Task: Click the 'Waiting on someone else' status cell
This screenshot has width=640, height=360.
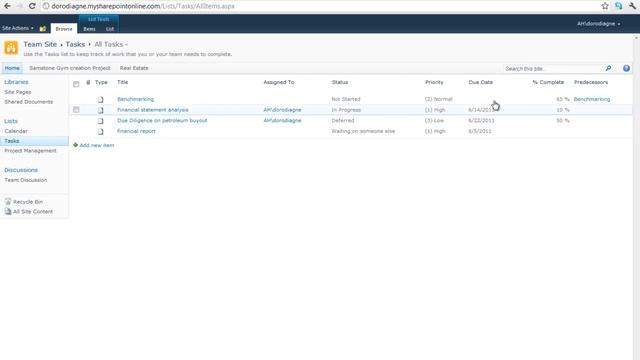Action: [x=363, y=131]
